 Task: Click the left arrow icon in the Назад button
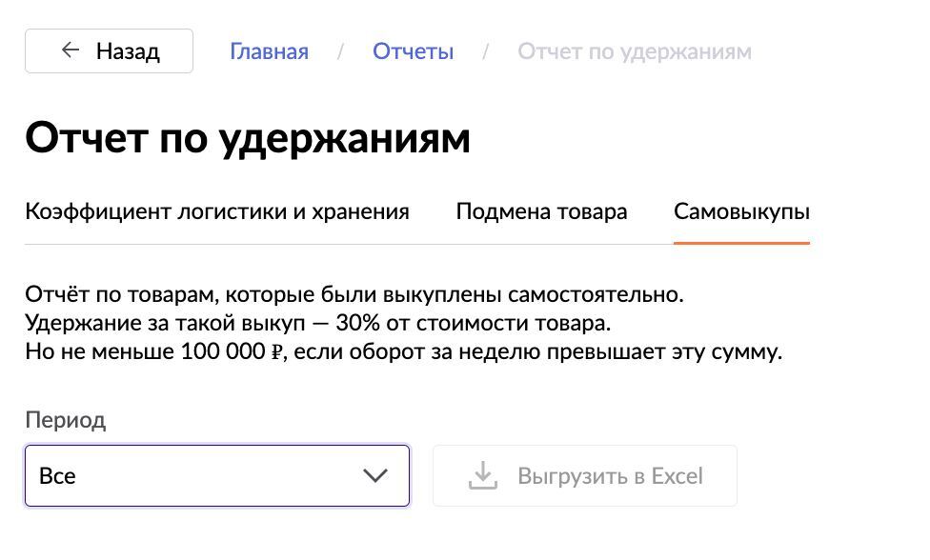[x=70, y=50]
